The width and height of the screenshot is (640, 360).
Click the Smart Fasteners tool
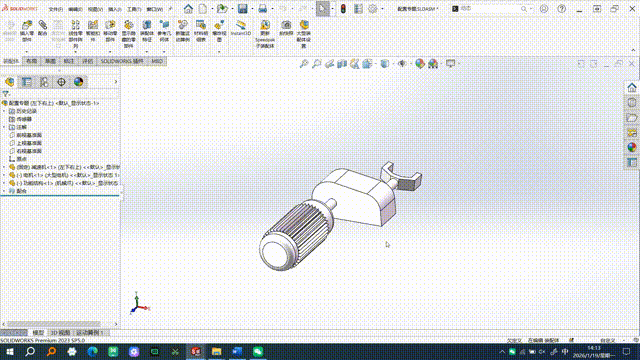[93, 31]
